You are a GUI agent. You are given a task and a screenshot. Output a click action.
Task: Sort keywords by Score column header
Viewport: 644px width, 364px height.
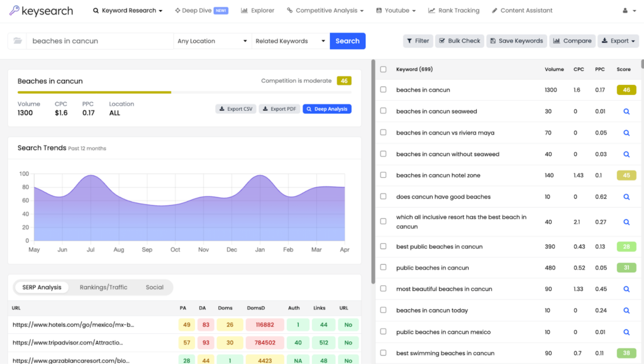click(x=623, y=69)
